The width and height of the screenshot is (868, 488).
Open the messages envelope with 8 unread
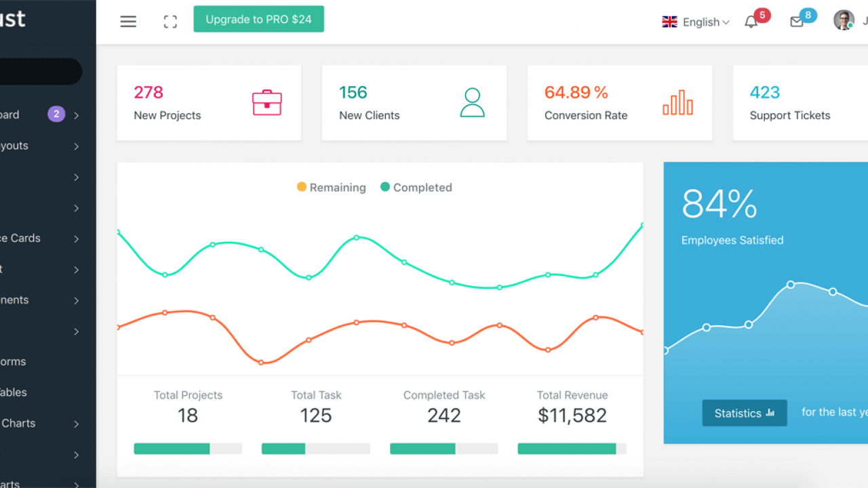(797, 22)
